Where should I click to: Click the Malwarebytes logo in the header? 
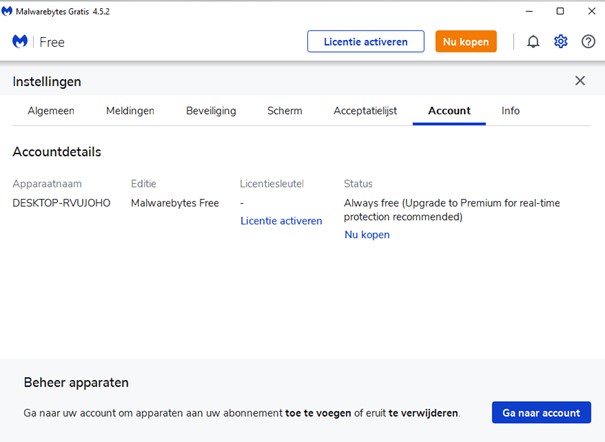20,42
